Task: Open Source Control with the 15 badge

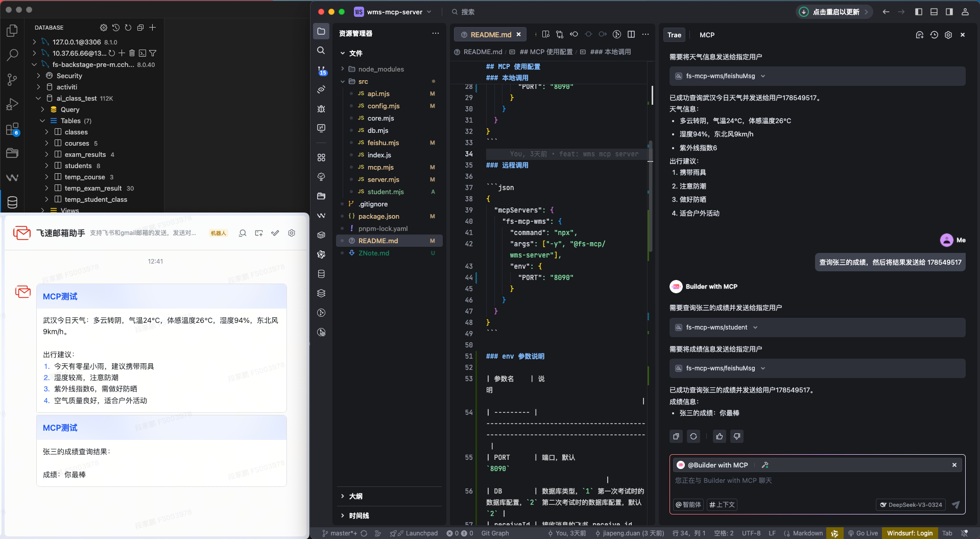Action: [321, 71]
